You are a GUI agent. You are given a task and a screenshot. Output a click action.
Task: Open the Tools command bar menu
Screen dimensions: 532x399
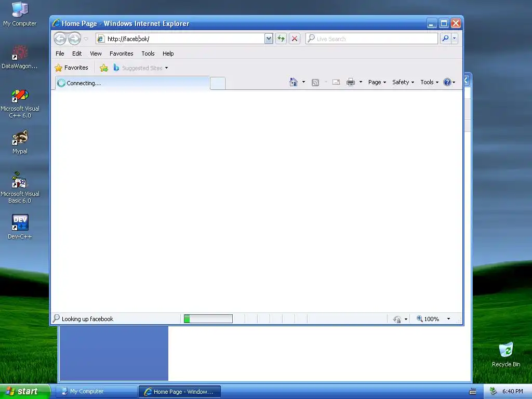click(x=429, y=82)
